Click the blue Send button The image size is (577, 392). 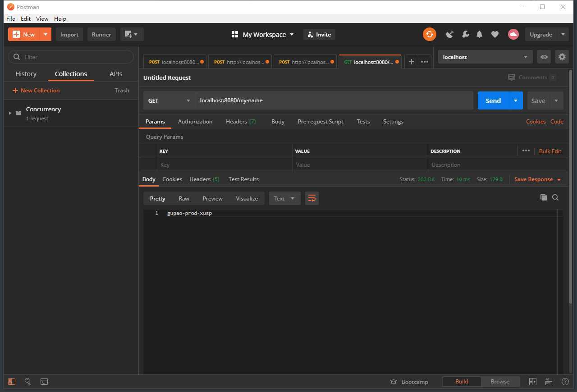(x=493, y=100)
